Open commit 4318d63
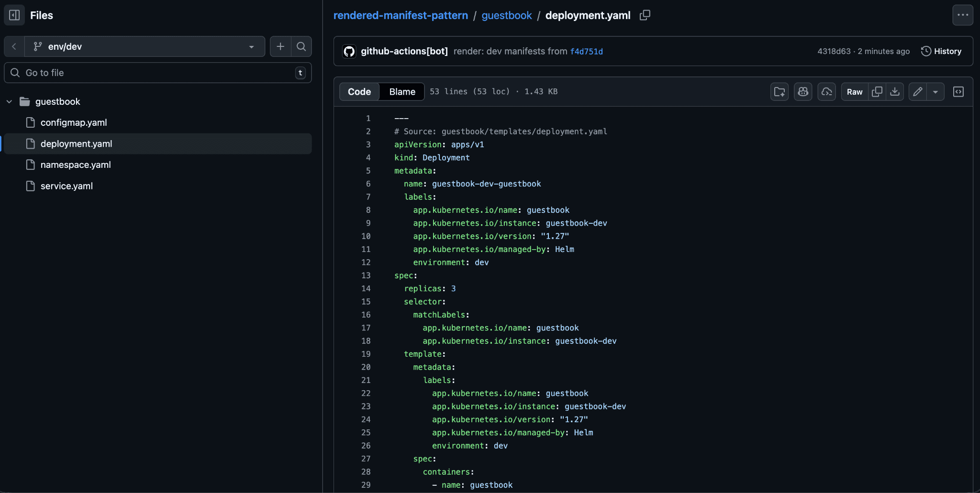The width and height of the screenshot is (980, 493). (x=834, y=51)
